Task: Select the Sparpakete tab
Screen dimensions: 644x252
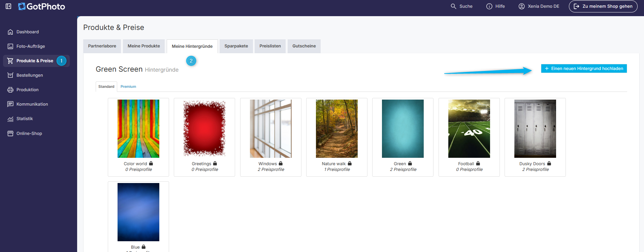Action: click(x=236, y=46)
